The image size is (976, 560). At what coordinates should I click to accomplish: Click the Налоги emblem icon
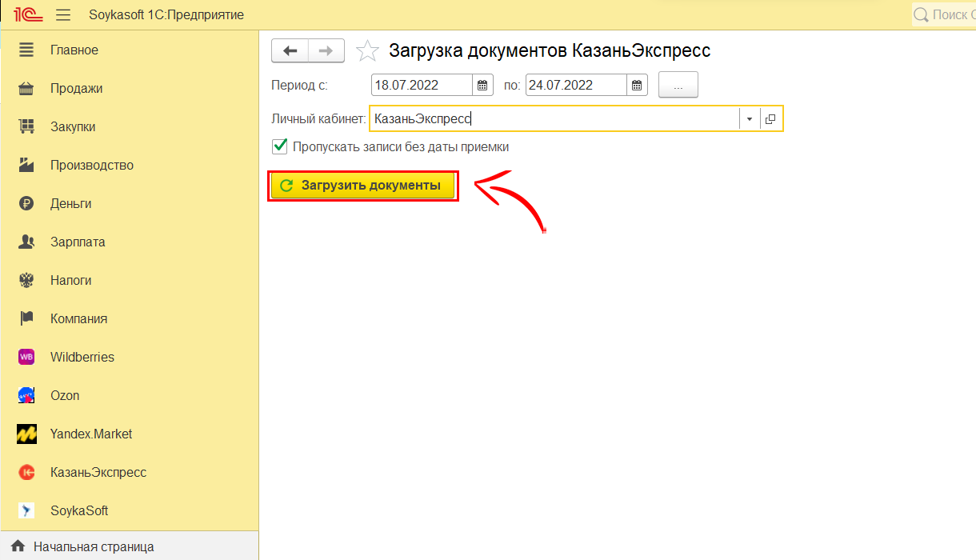pyautogui.click(x=26, y=281)
